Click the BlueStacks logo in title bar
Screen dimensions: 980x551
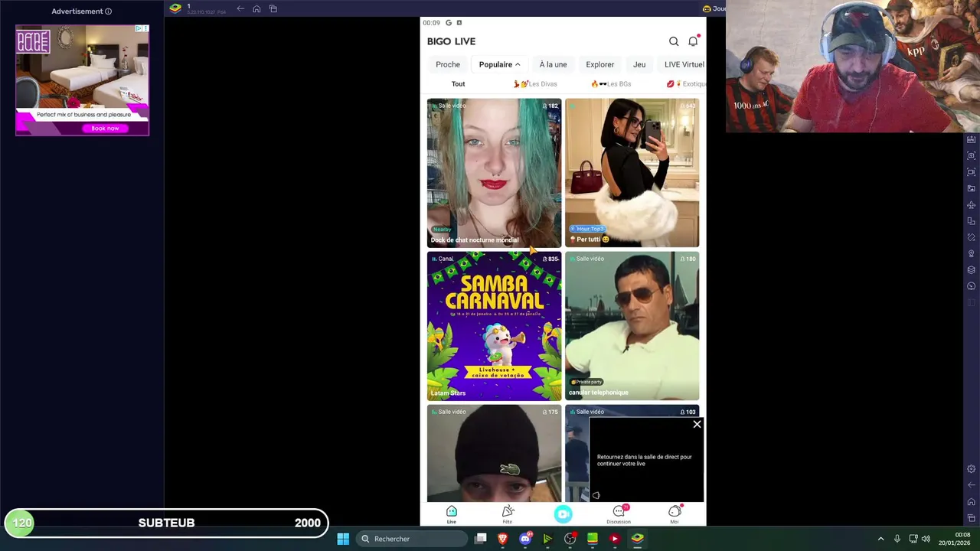(175, 8)
